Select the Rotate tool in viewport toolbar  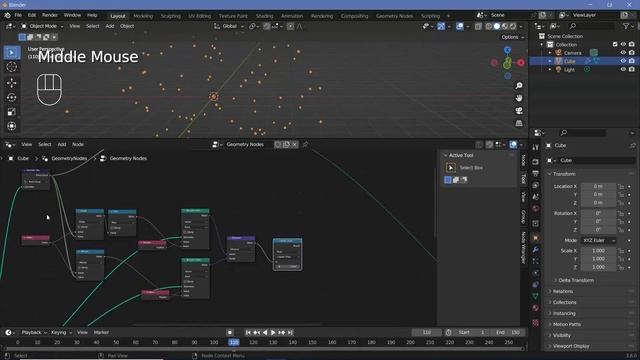click(x=11, y=97)
